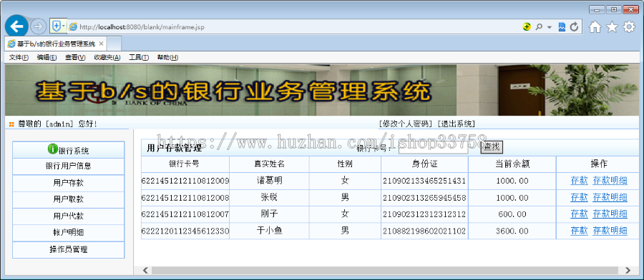This screenshot has width=644, height=280.
Task: Select card number 6222120112345612330
Action: (185, 231)
